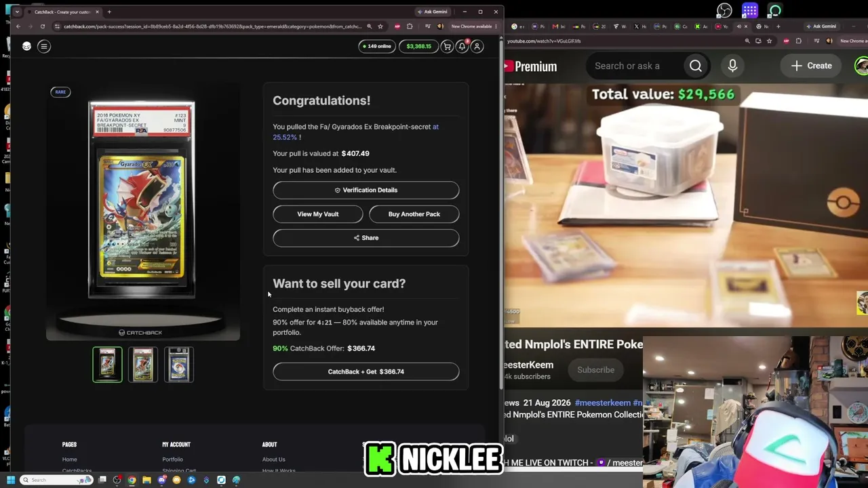Open Verification Details
This screenshot has height=488, width=868.
(x=366, y=190)
